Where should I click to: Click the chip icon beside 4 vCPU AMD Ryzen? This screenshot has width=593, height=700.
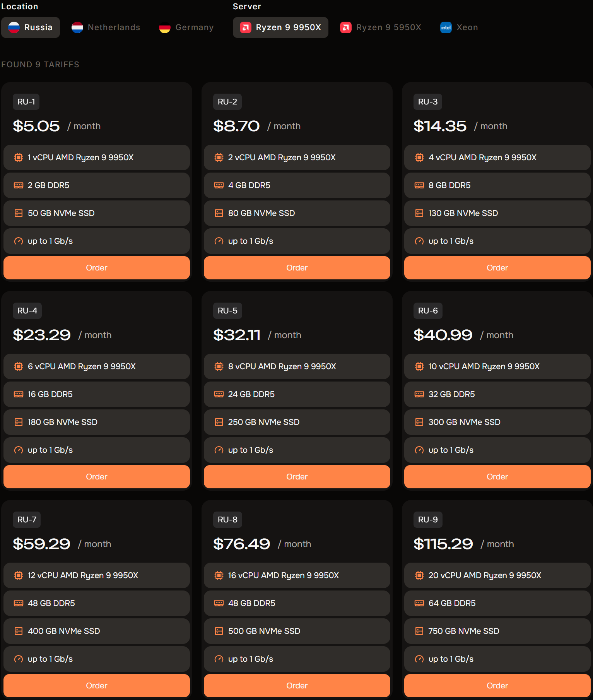[x=419, y=157]
